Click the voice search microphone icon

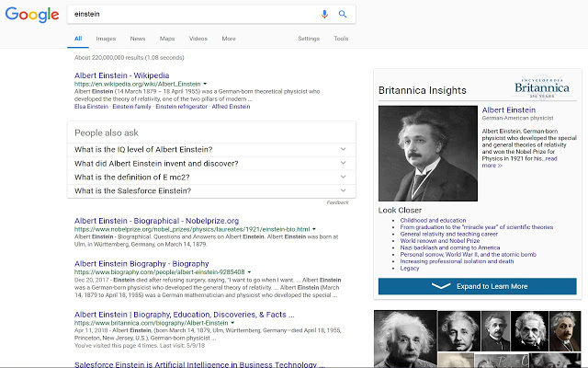[324, 15]
